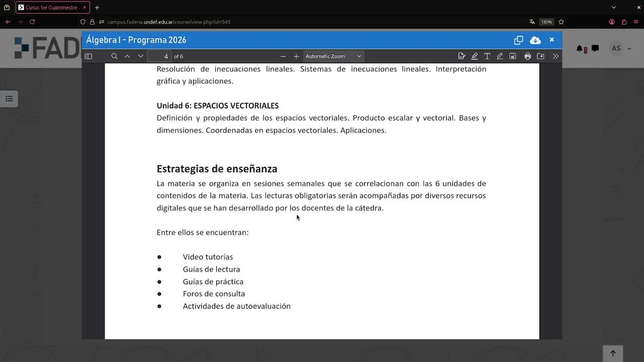Click the browser back arrow
Screen dimensions: 644x362
point(8,22)
